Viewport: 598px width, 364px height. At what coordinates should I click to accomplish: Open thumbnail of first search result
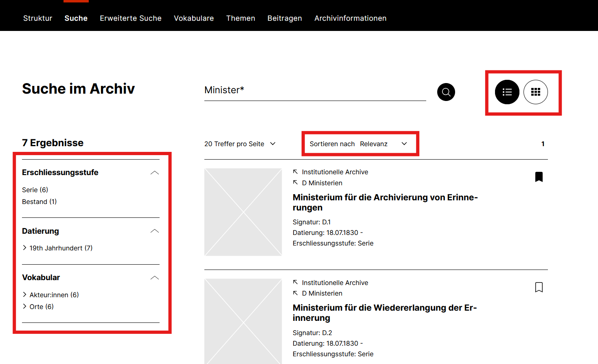[243, 212]
